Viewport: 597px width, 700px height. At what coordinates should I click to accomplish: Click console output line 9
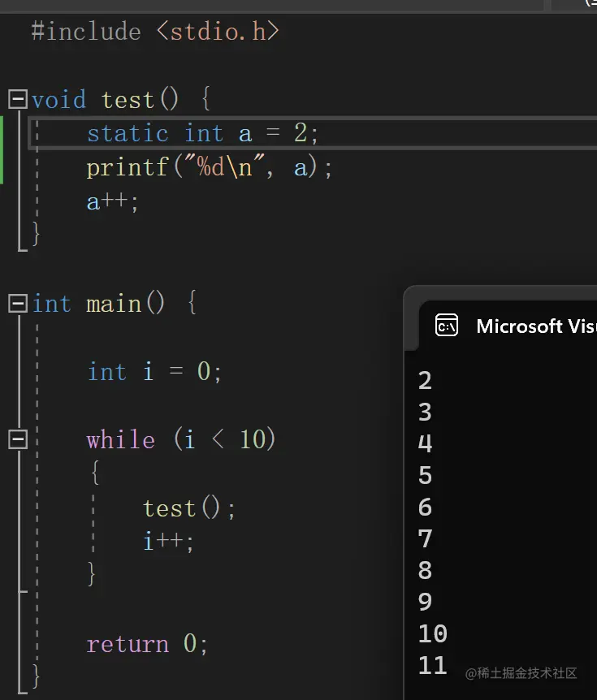coord(425,603)
